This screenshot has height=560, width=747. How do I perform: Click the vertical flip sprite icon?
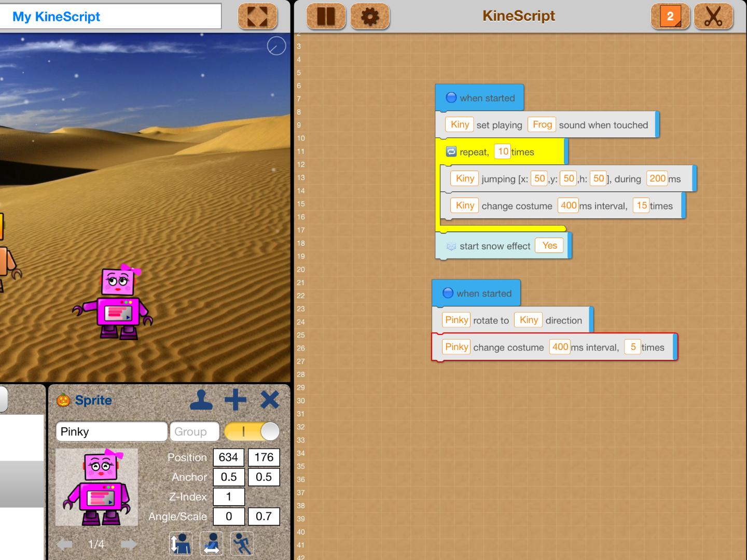(181, 544)
